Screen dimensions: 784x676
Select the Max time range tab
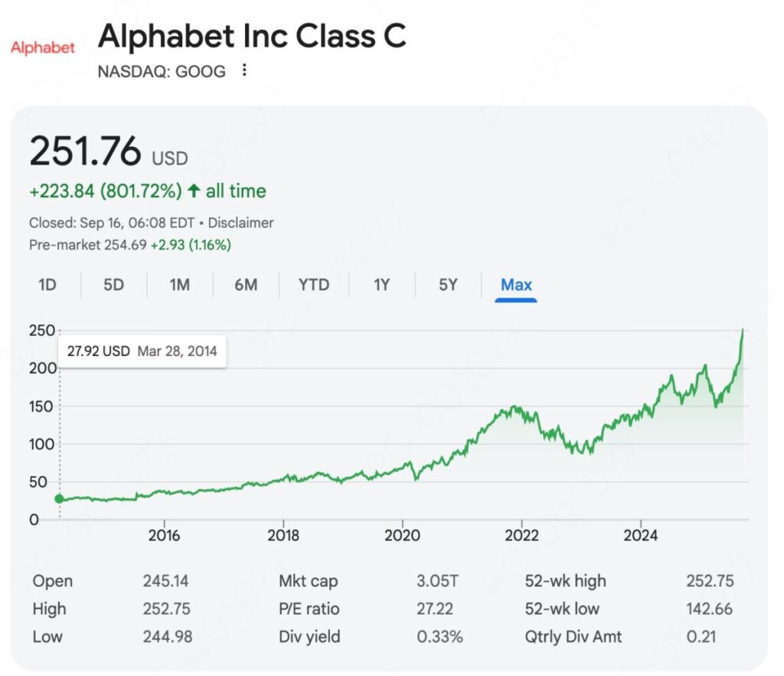tap(516, 285)
